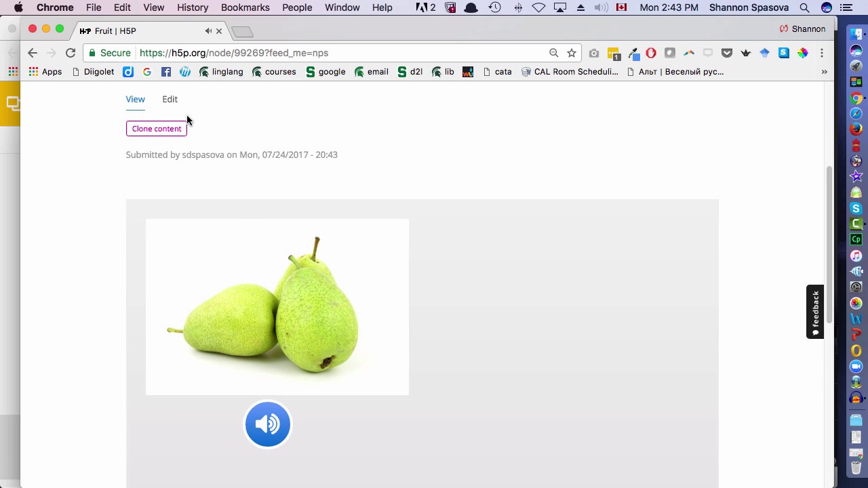The image size is (868, 488).
Task: Open the Apple menu
Action: [x=18, y=7]
